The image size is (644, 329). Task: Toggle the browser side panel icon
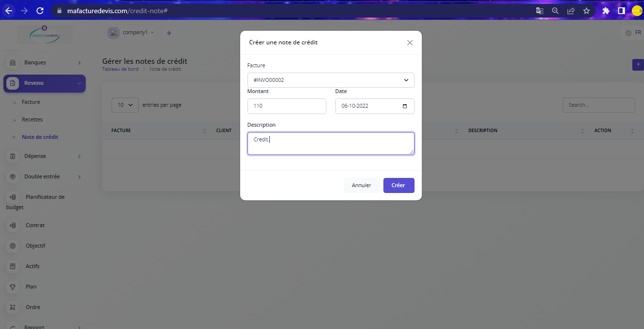622,11
